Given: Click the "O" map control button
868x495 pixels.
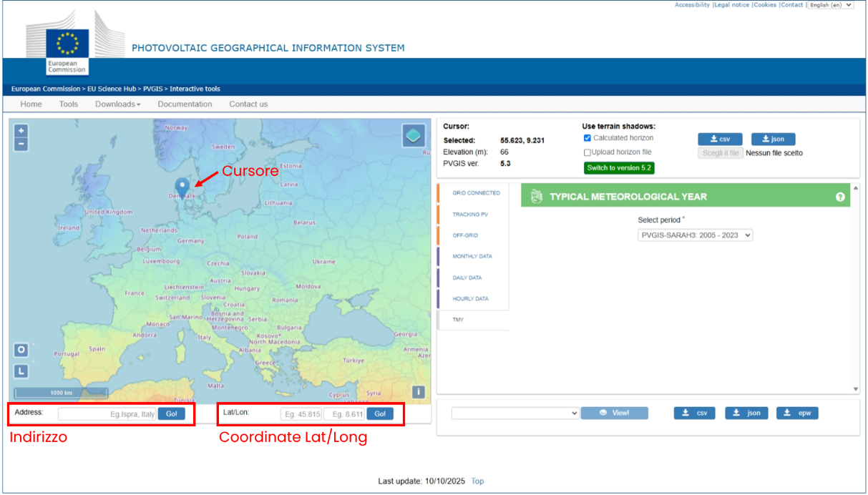Looking at the screenshot, I should coord(21,350).
